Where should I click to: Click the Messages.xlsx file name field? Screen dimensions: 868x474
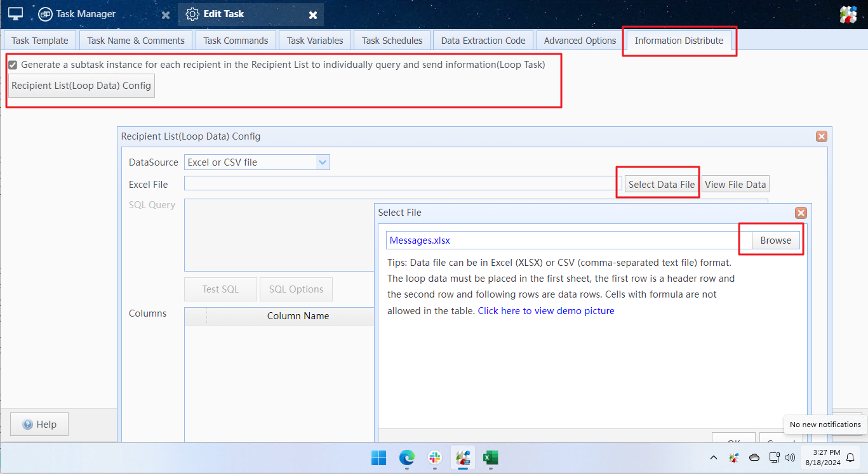click(x=569, y=240)
